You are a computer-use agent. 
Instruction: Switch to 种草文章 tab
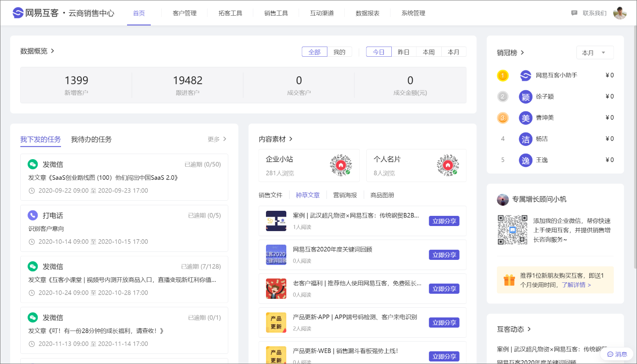[308, 195]
